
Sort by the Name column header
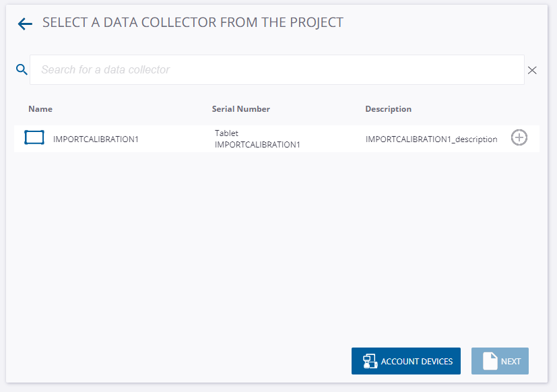coord(40,109)
